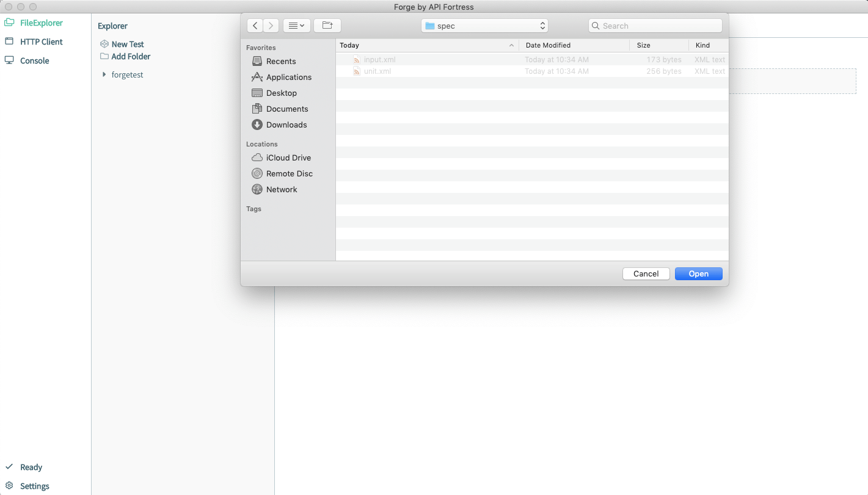Click the FileExplorer sidebar icon
Viewport: 868px width, 495px height.
(x=9, y=23)
